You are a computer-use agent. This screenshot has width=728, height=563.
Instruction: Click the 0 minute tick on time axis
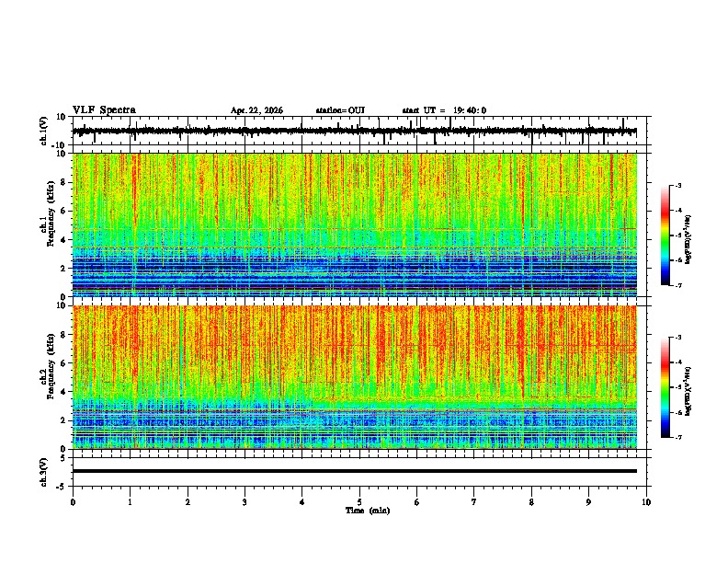[x=73, y=502]
